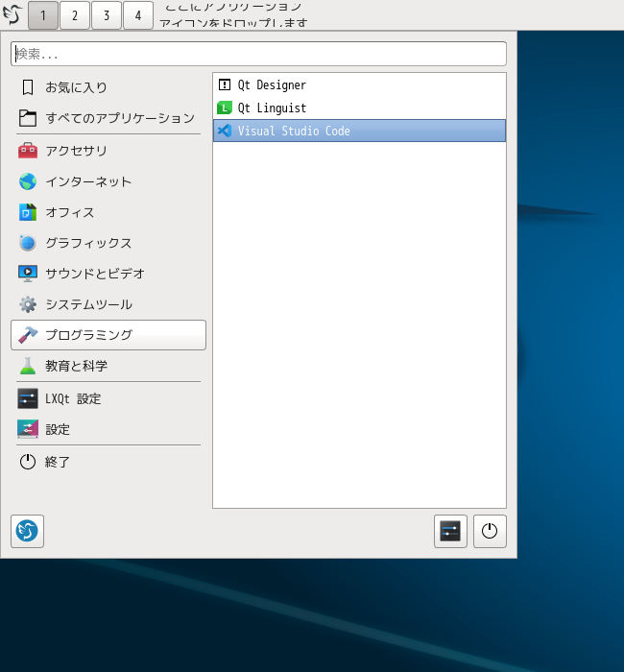Open the お気に入り favorites category

click(108, 87)
